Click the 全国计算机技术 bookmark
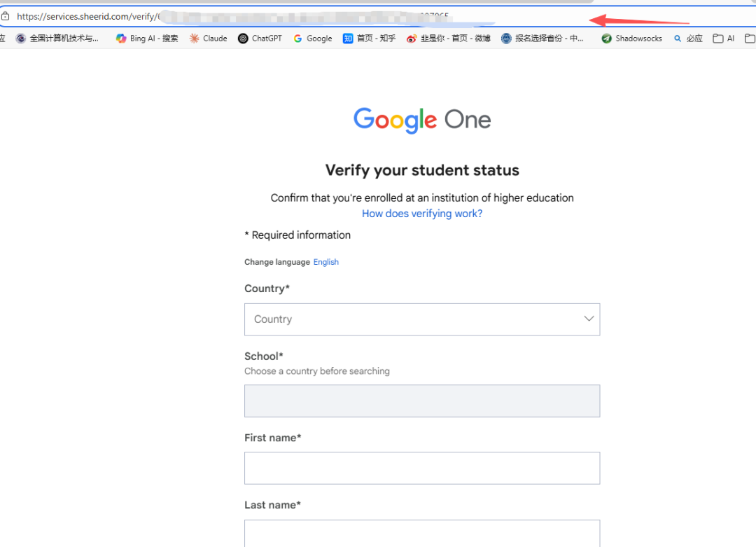Viewport: 756px width, 547px height. (57, 39)
